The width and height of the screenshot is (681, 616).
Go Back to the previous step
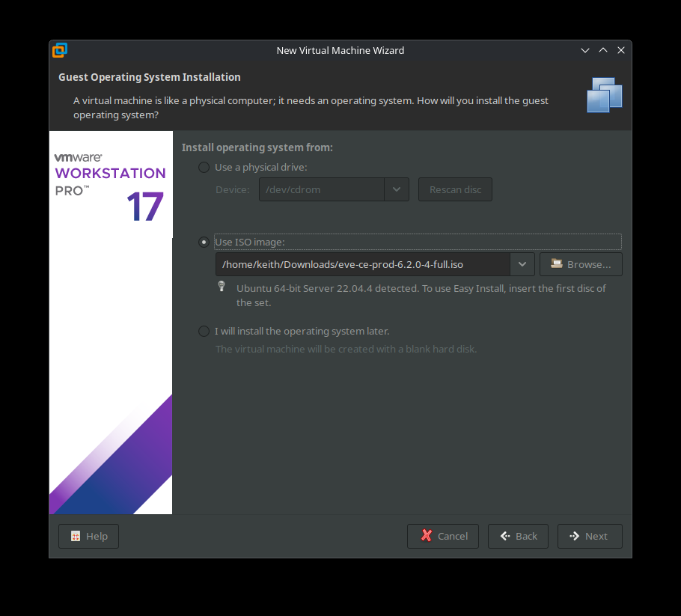pyautogui.click(x=518, y=536)
